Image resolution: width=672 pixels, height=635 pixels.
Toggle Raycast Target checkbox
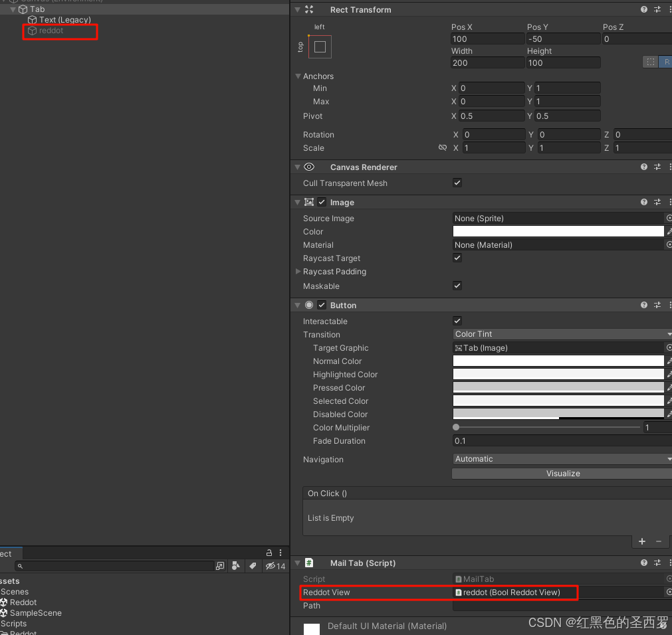click(x=457, y=258)
